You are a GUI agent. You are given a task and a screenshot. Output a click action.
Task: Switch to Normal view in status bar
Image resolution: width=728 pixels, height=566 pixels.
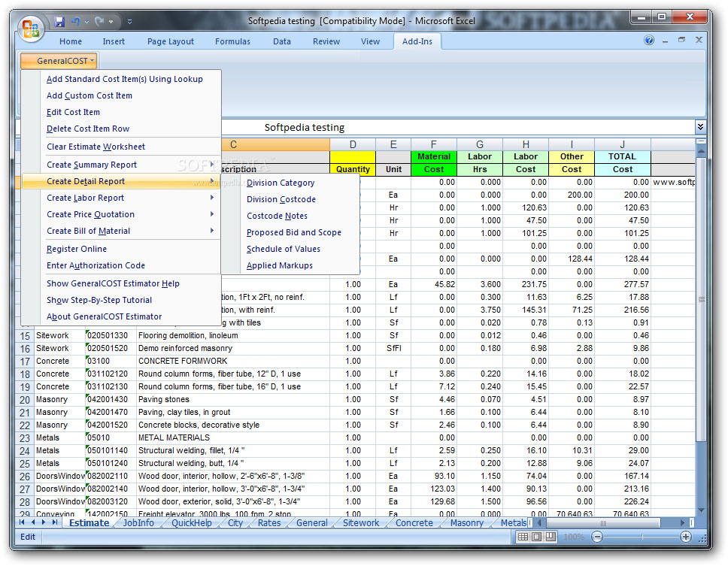[x=523, y=537]
